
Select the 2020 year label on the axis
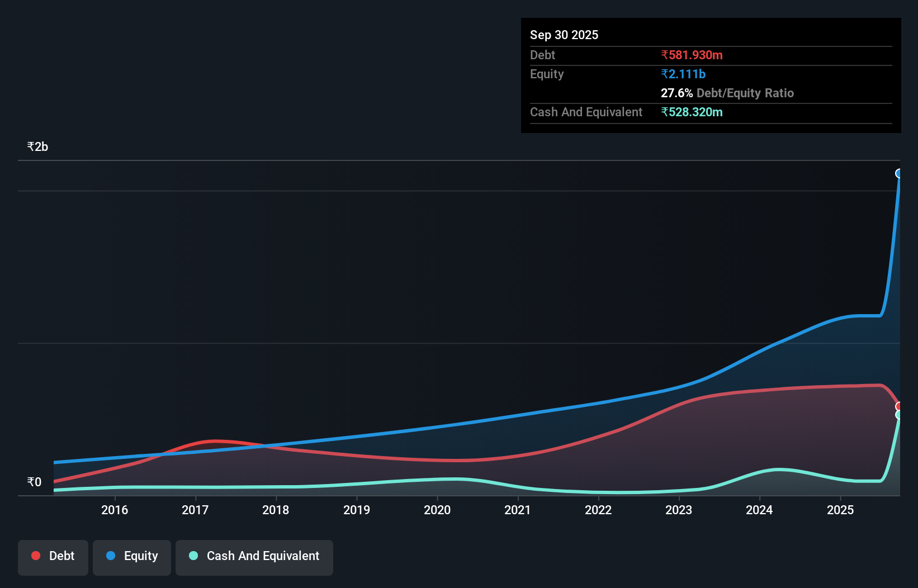pyautogui.click(x=437, y=510)
